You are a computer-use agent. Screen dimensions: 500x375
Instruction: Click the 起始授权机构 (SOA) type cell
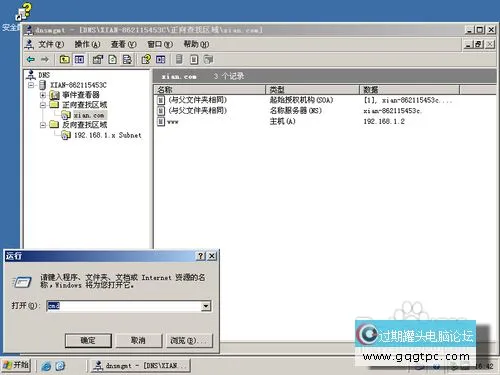(301, 100)
